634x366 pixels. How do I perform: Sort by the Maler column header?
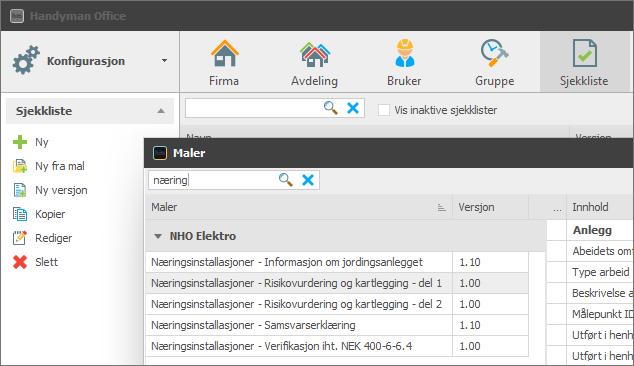tap(298, 207)
